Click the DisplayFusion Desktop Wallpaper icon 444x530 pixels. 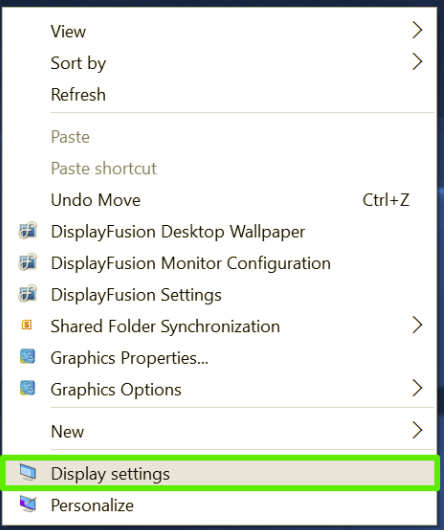[x=28, y=231]
